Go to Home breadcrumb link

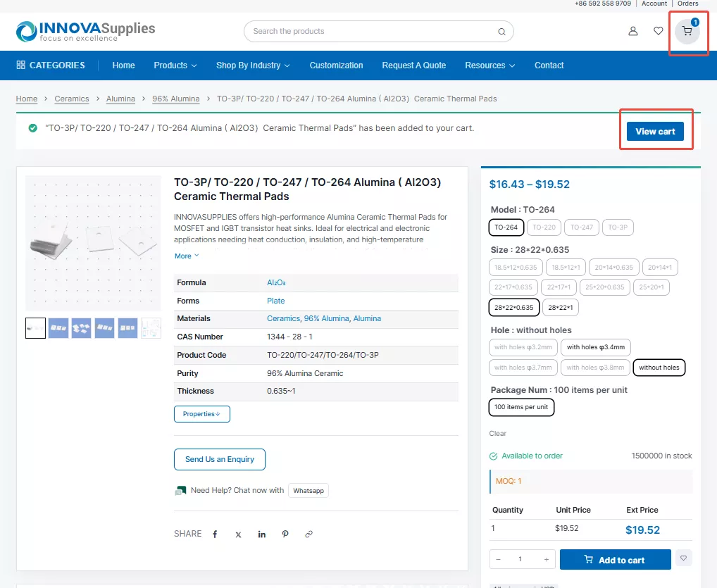point(27,99)
